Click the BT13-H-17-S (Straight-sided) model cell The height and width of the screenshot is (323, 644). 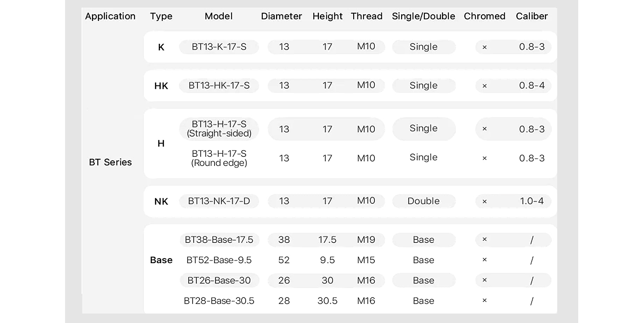click(219, 129)
